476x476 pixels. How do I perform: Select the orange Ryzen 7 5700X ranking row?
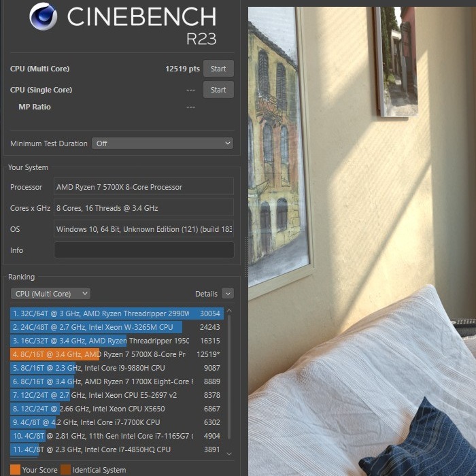[x=117, y=354]
